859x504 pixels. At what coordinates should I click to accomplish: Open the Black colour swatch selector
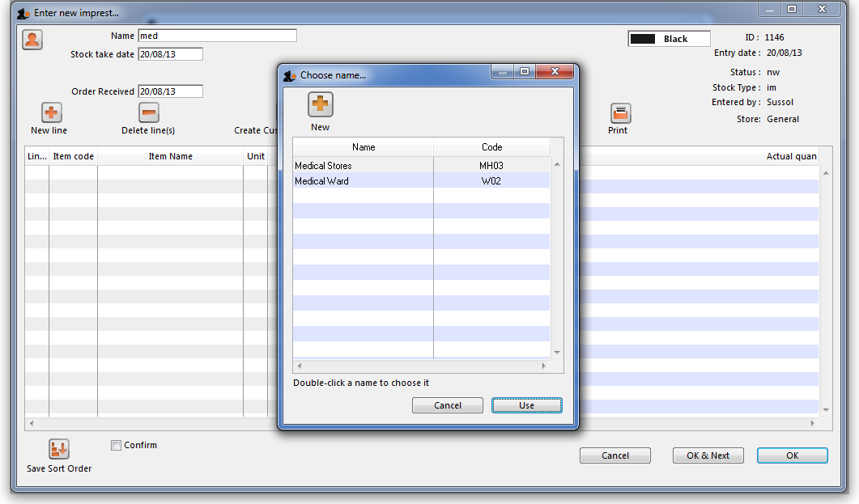(x=669, y=39)
